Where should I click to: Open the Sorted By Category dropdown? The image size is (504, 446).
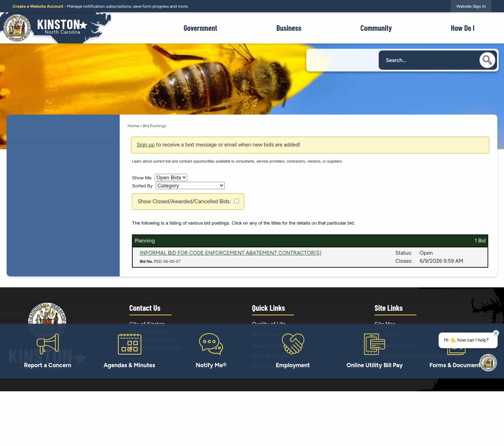(x=190, y=186)
